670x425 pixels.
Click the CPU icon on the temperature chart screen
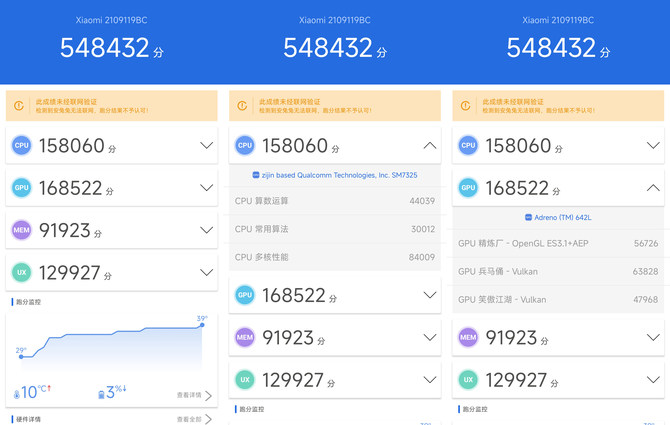pos(21,146)
